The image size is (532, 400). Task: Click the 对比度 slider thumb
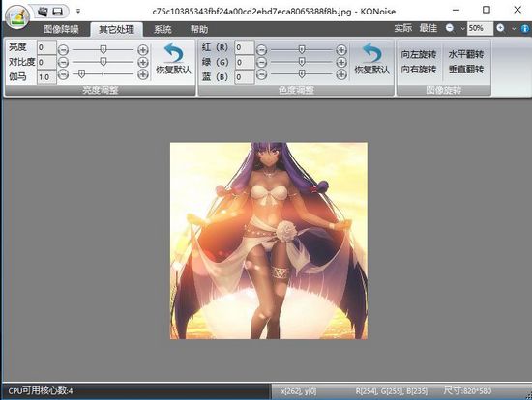103,62
